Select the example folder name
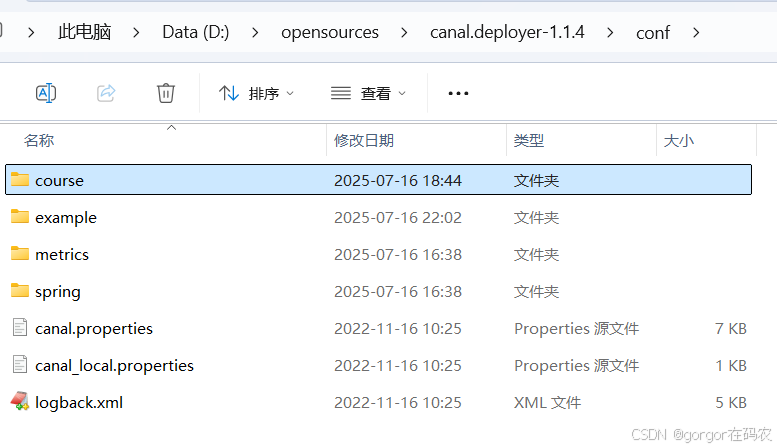The height and width of the screenshot is (448, 777). tap(66, 218)
